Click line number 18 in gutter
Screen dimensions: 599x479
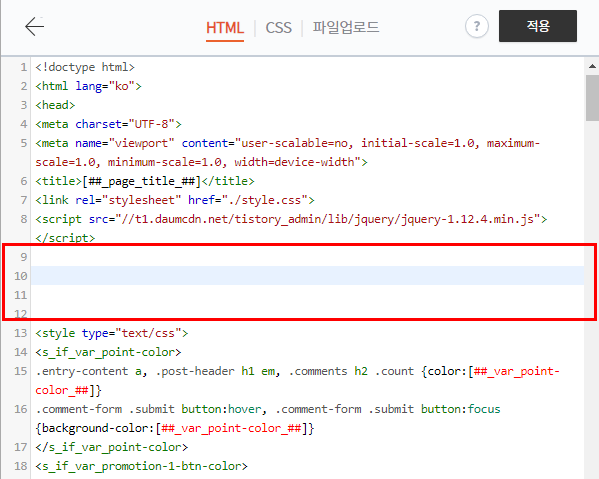coord(21,466)
